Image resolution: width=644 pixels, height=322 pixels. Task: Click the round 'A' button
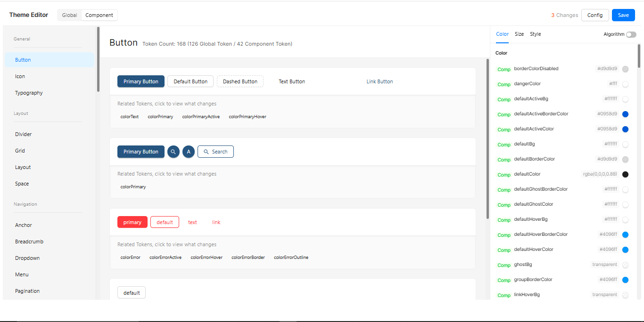(x=189, y=152)
